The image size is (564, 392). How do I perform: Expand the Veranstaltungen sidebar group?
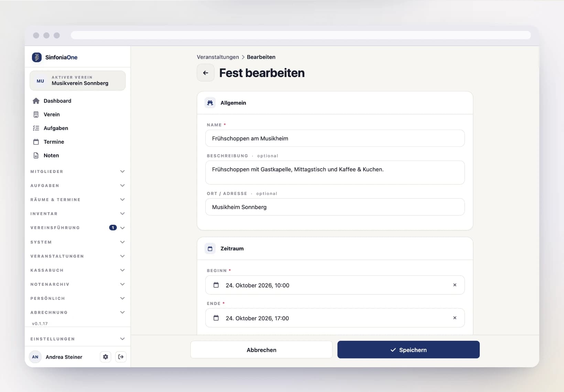(78, 256)
